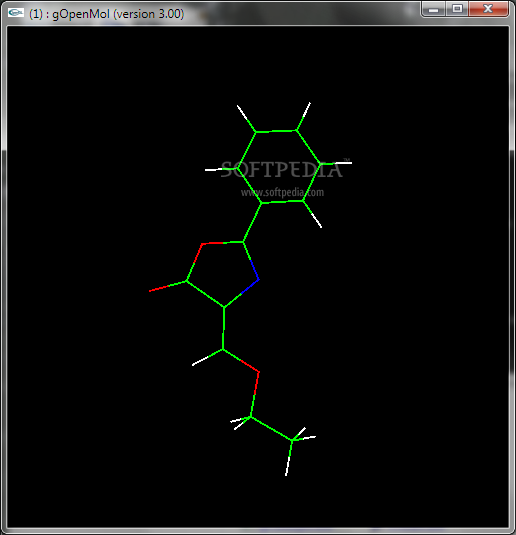Click the bond linking phenyl and five-membered ring
516x535 pixels.
pyautogui.click(x=252, y=222)
